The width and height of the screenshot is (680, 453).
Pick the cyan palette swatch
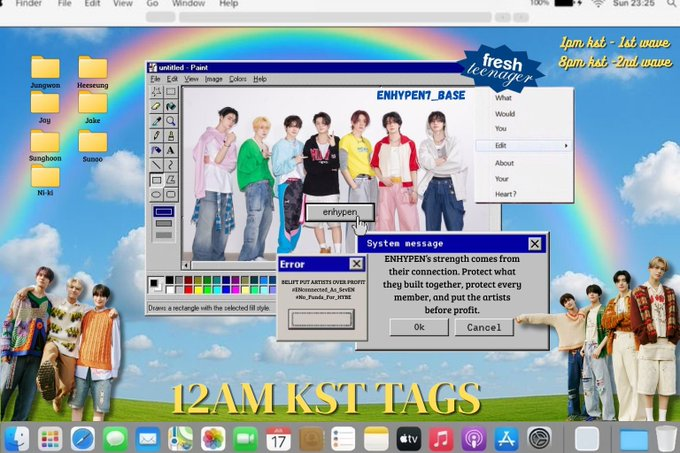217,289
